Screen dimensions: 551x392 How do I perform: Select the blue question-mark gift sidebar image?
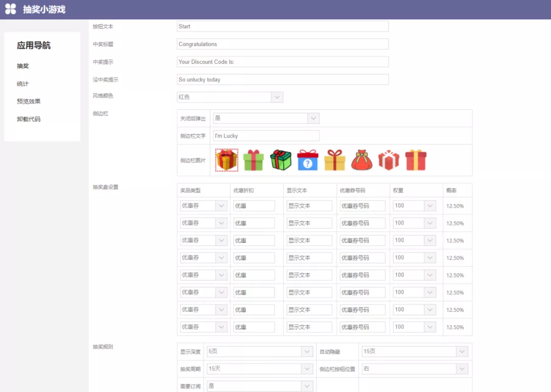coord(308,160)
